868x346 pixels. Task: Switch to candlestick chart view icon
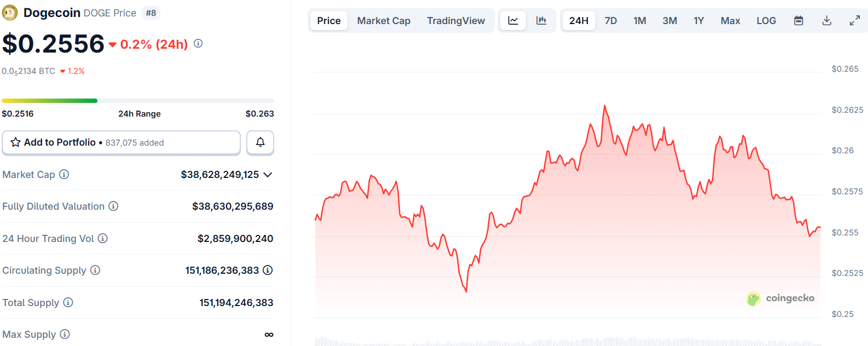(x=541, y=21)
